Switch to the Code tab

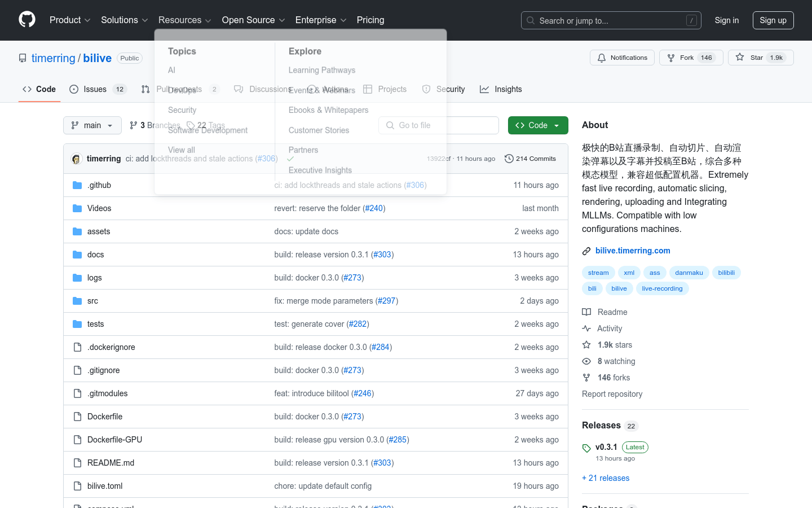tap(39, 89)
